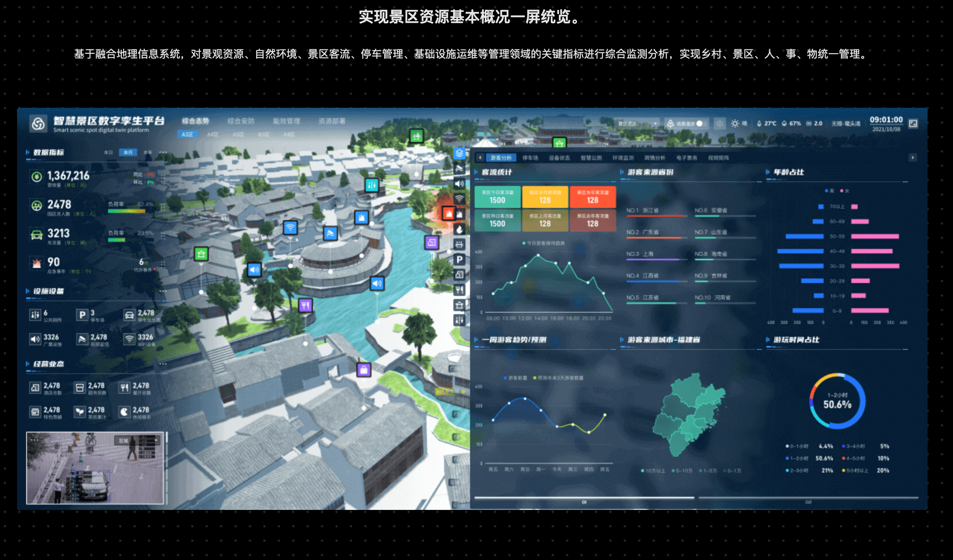This screenshot has width=953, height=560.
Task: Select the 本日 time filter
Action: (x=109, y=153)
